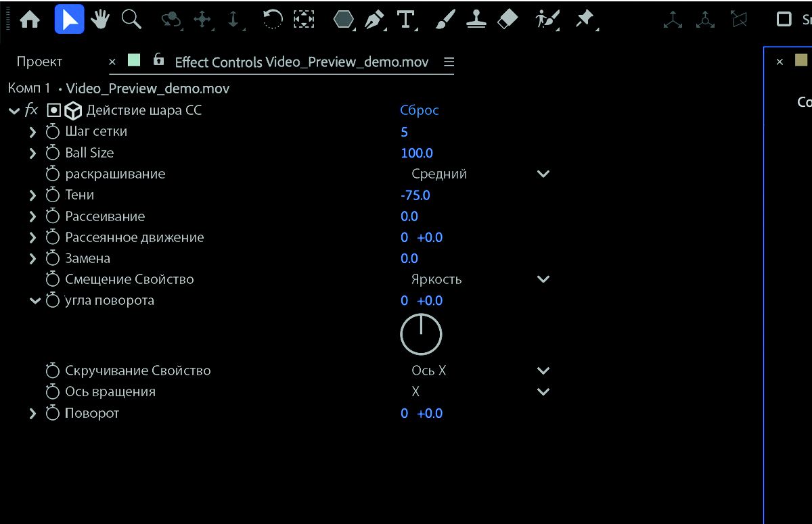This screenshot has height=524, width=812.
Task: Select the Pen tool
Action: point(375,20)
